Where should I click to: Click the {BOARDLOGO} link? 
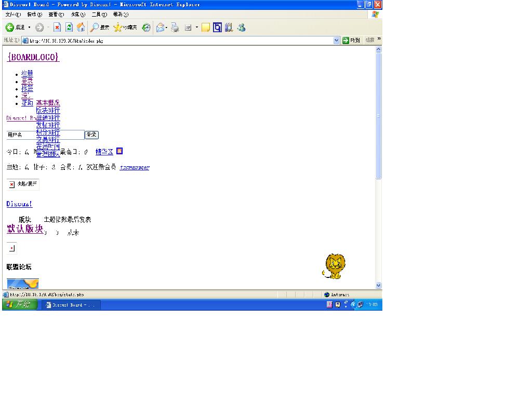pos(33,57)
